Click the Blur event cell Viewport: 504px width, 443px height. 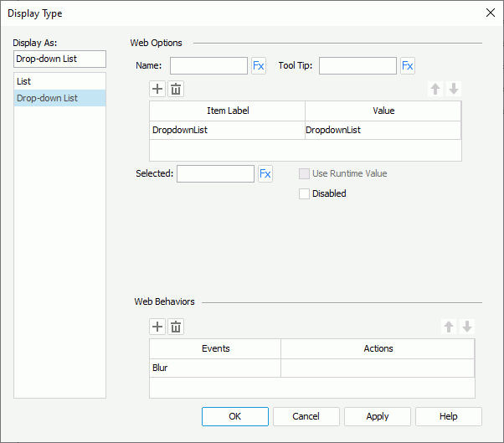[x=215, y=368]
